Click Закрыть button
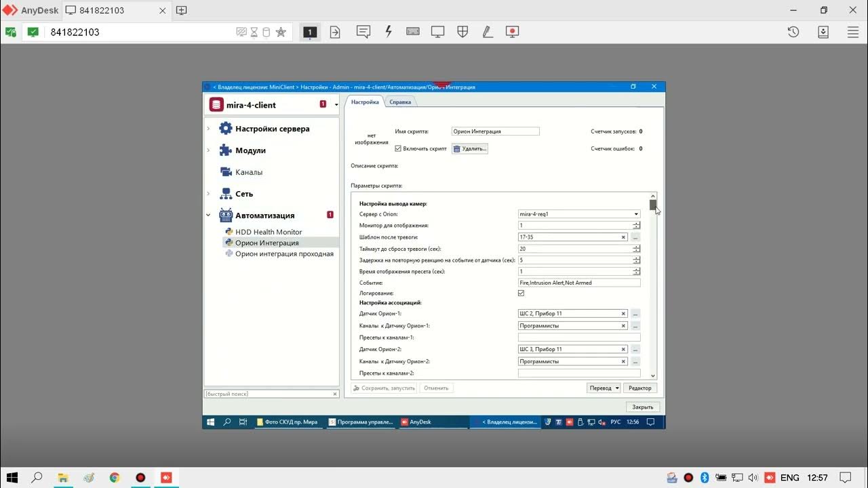The image size is (868, 488). pos(642,407)
